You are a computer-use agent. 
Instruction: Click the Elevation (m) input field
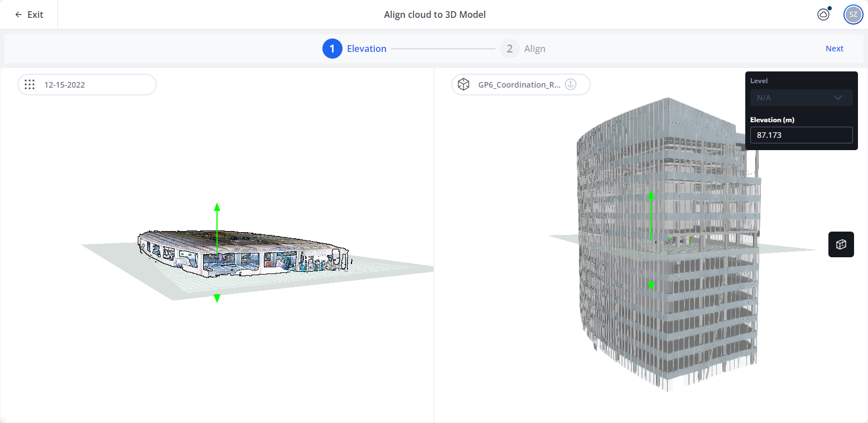[x=801, y=135]
